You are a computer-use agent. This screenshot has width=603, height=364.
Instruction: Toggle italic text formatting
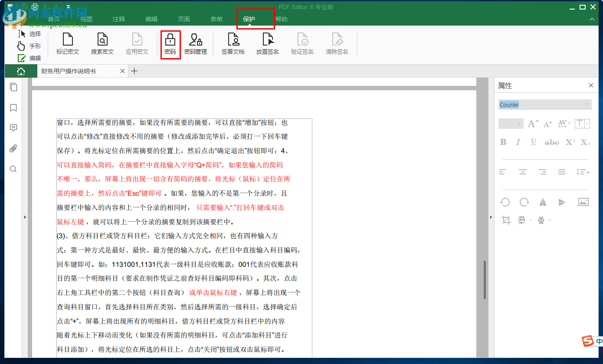tap(518, 142)
